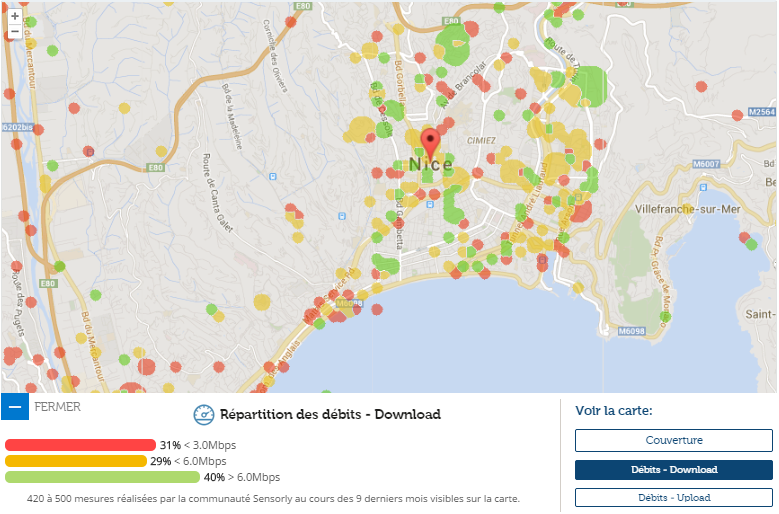This screenshot has width=779, height=514.
Task: Collapse the panel with the blue minus icon
Action: point(15,407)
